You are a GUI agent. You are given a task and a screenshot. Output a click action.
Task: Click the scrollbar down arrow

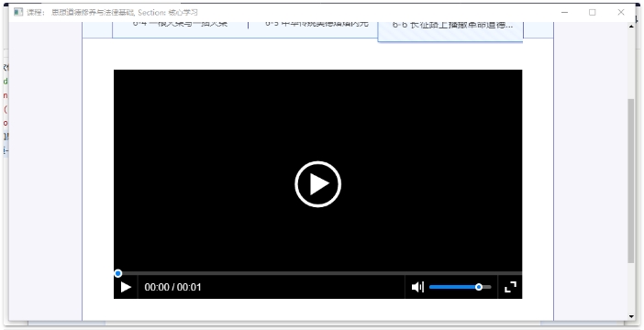pyautogui.click(x=631, y=316)
